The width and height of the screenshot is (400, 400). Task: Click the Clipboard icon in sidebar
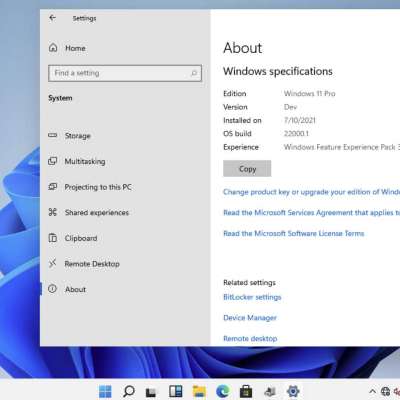(53, 238)
